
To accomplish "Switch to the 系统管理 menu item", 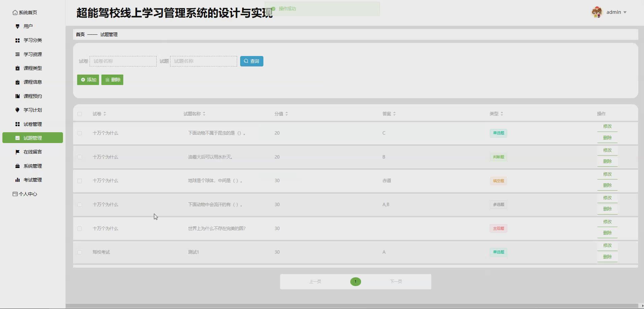I will pyautogui.click(x=32, y=166).
